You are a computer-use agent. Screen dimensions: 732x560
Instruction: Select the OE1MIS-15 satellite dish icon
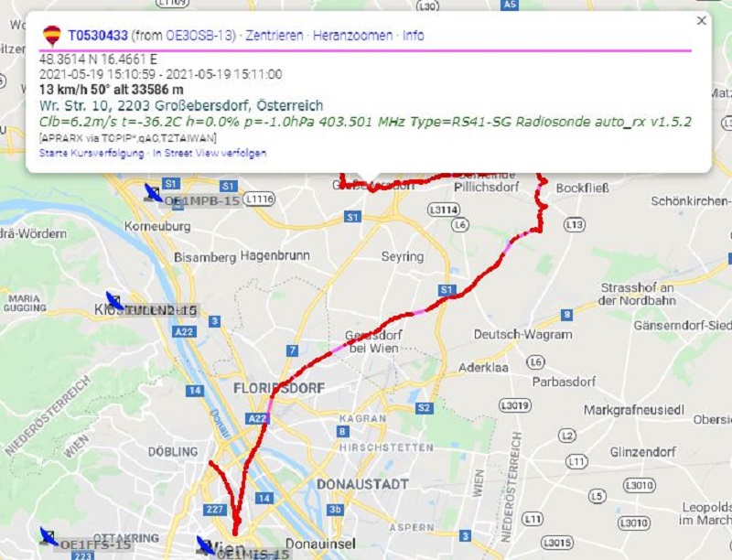205,545
